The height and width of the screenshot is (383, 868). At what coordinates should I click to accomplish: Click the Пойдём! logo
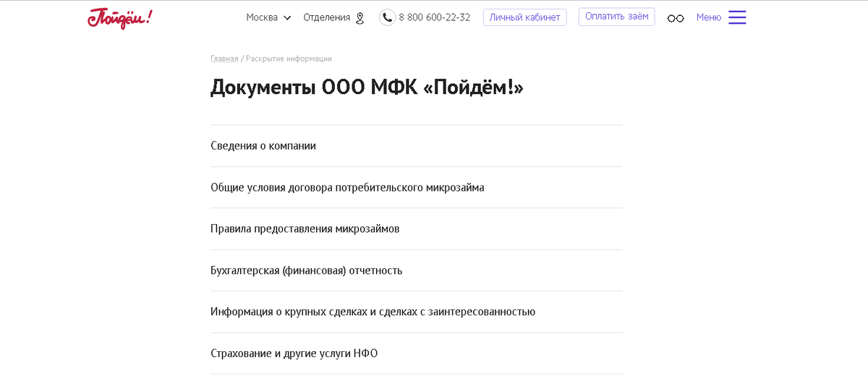click(120, 18)
